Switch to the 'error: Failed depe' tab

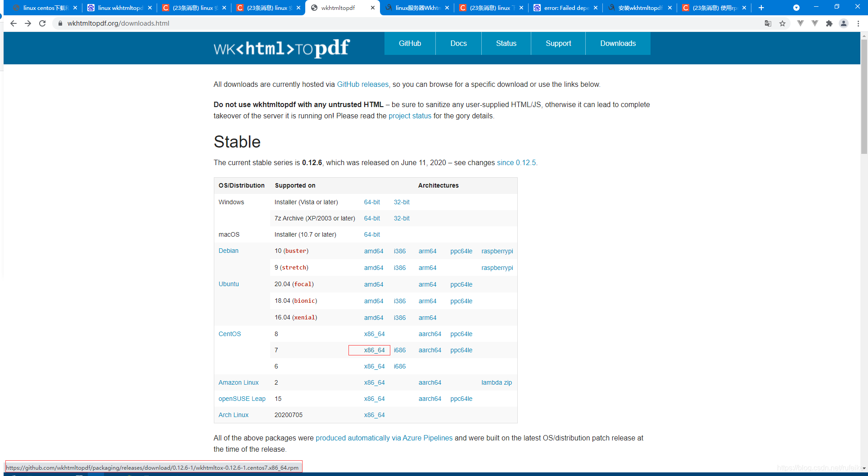point(565,8)
